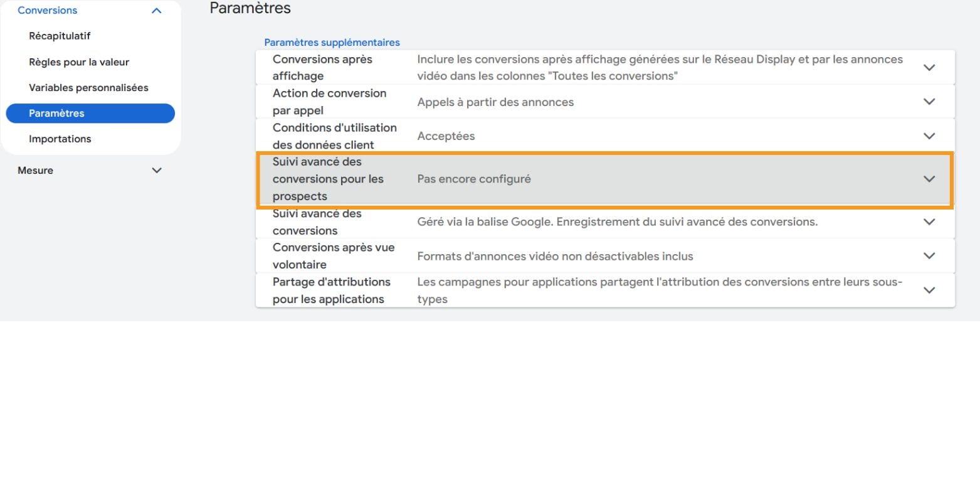Click "Appels à partir des annonces" text

click(495, 102)
